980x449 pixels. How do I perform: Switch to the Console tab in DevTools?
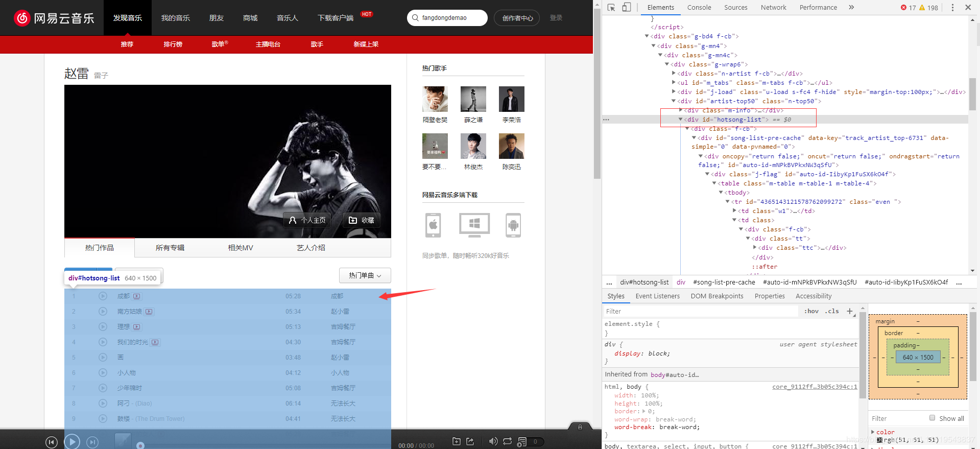(x=699, y=7)
